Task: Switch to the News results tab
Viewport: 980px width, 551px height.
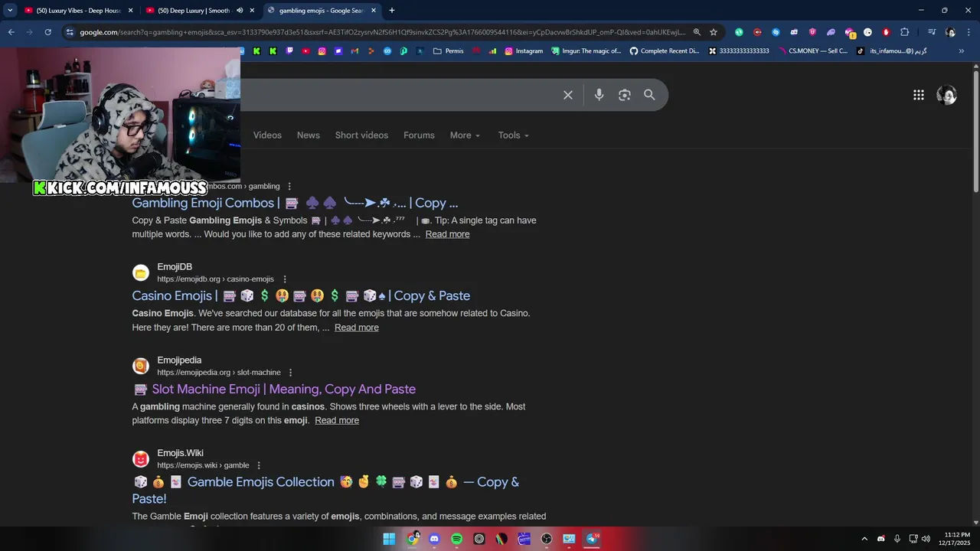Action: tap(309, 135)
